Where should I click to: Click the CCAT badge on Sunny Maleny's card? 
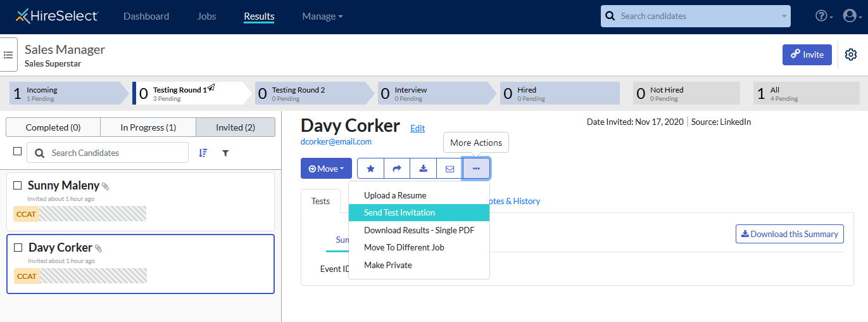[27, 214]
